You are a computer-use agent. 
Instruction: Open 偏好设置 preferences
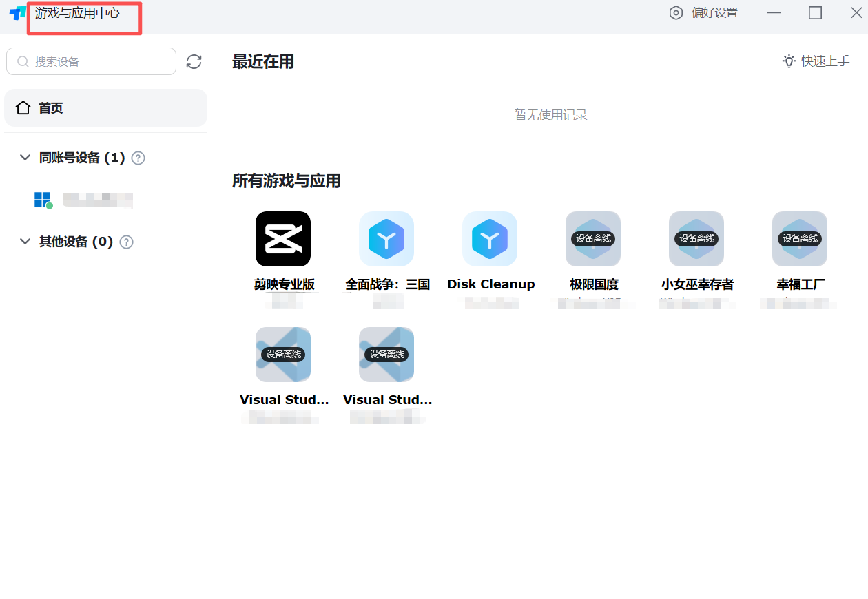703,13
